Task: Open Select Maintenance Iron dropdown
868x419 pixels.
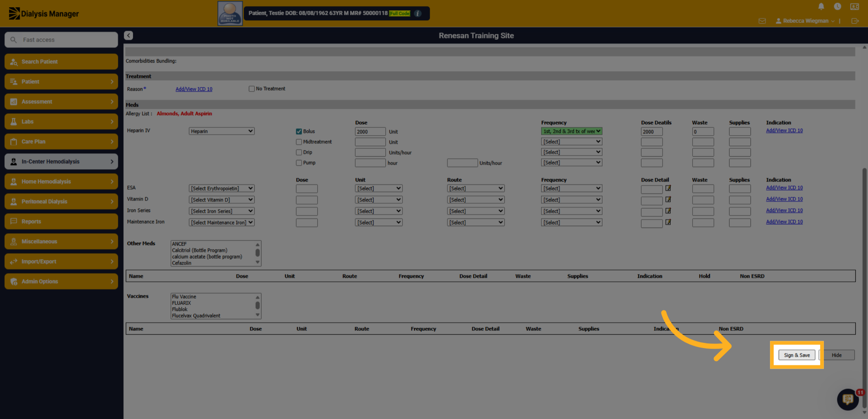Action: coord(221,222)
